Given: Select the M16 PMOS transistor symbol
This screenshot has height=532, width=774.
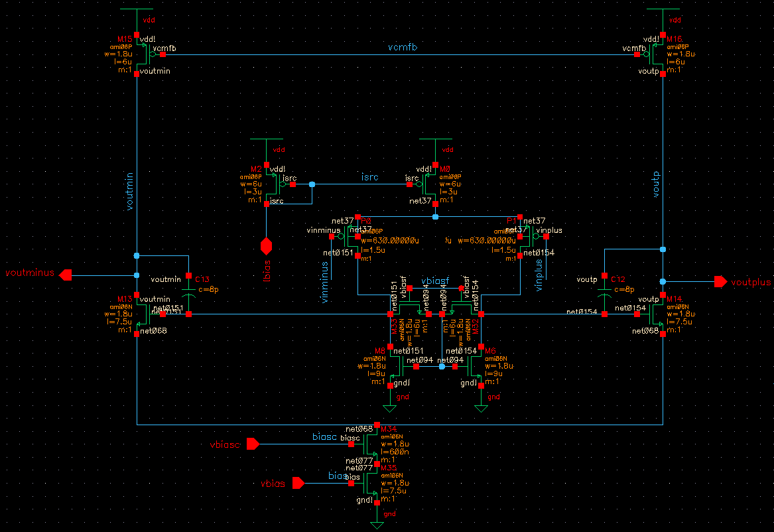Looking at the screenshot, I should tap(658, 54).
